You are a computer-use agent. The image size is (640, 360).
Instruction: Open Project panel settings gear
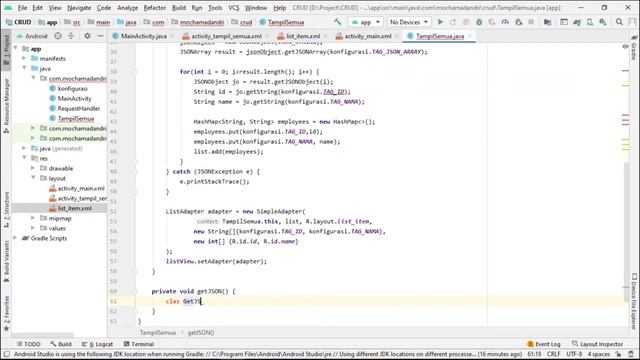tap(87, 36)
